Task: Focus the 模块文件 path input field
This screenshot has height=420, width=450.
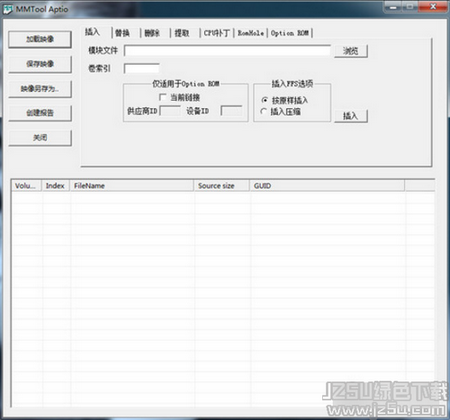Action: pos(227,51)
